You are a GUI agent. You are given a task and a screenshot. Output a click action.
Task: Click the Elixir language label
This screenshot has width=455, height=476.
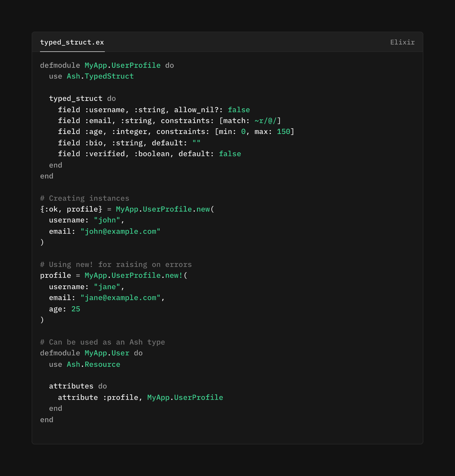(x=402, y=42)
